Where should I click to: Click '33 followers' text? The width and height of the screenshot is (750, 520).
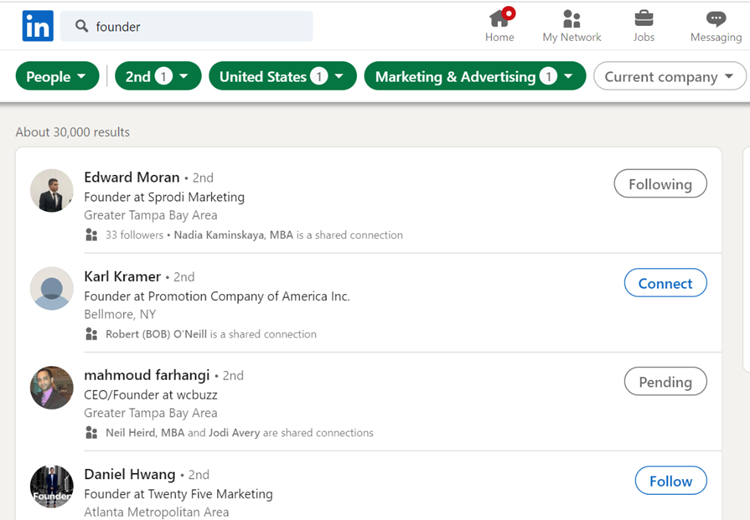pos(134,235)
